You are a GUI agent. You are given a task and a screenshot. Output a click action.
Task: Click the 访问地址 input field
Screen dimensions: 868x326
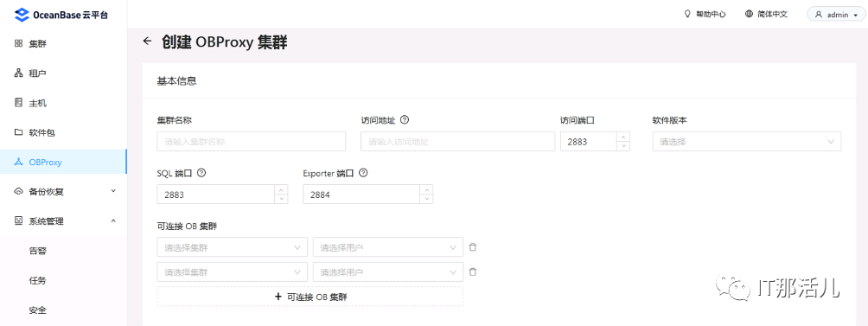click(x=458, y=142)
